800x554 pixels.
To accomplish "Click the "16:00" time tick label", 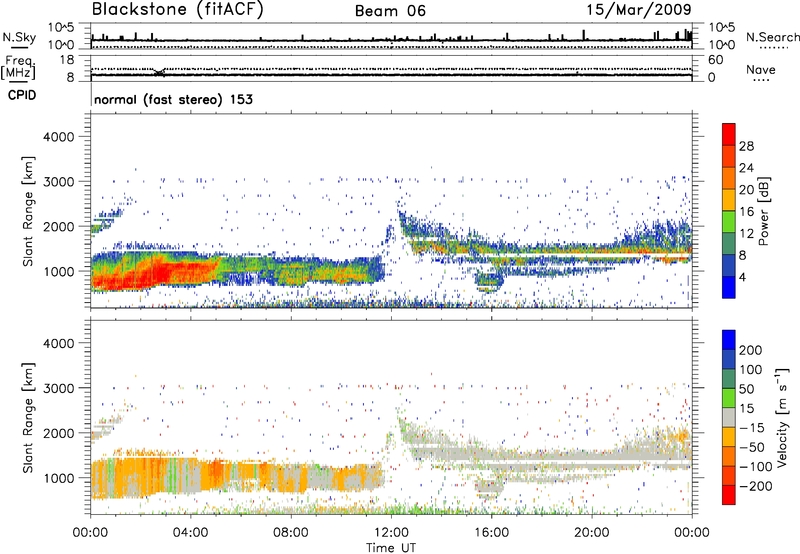I will click(491, 533).
